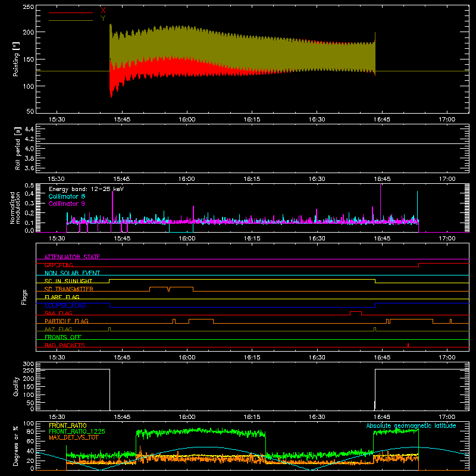Click the NON_SOLAR_EVENT flag label
The height and width of the screenshot is (476, 476).
pyautogui.click(x=72, y=273)
